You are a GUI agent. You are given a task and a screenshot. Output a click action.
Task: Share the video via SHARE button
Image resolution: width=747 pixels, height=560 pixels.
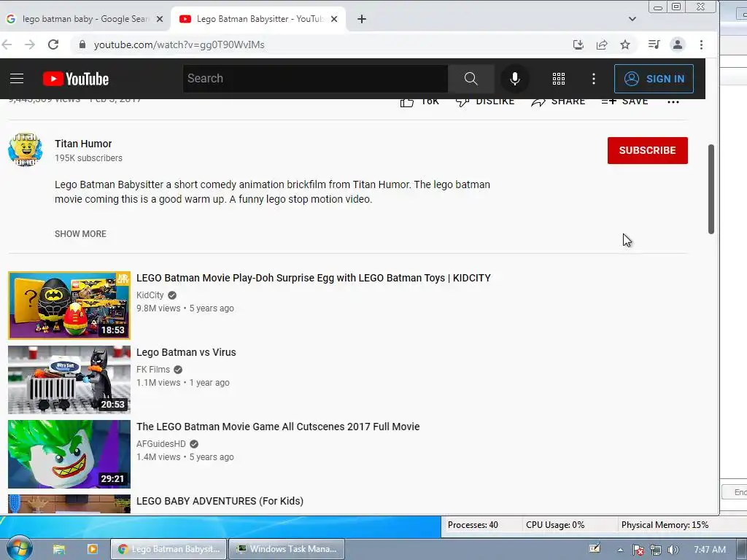pyautogui.click(x=558, y=101)
